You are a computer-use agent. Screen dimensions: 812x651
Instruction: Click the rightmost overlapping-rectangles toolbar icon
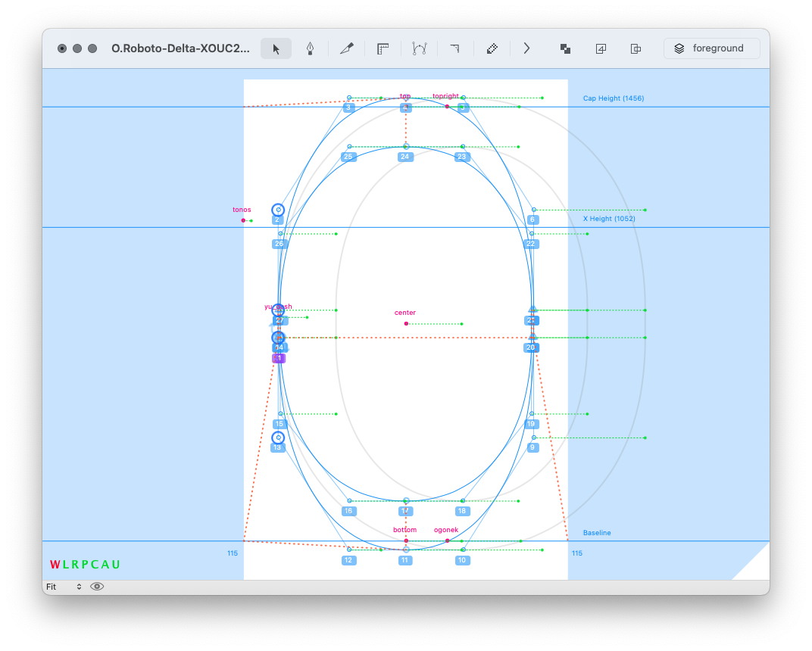coord(636,48)
